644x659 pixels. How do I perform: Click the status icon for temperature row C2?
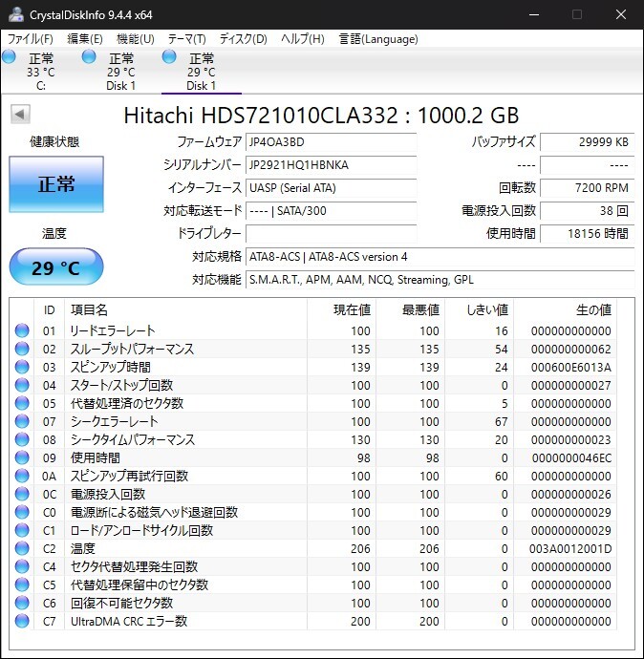[22, 549]
